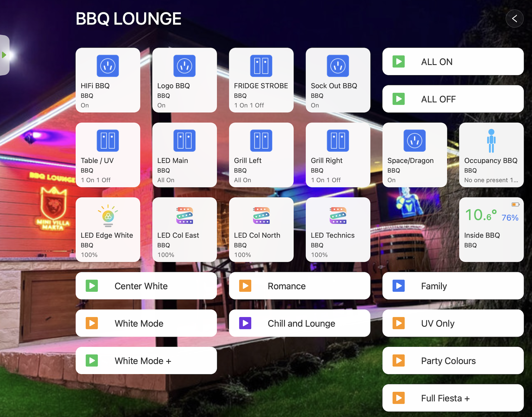Run the ALL OFF scene
The width and height of the screenshot is (532, 417).
pyautogui.click(x=452, y=99)
